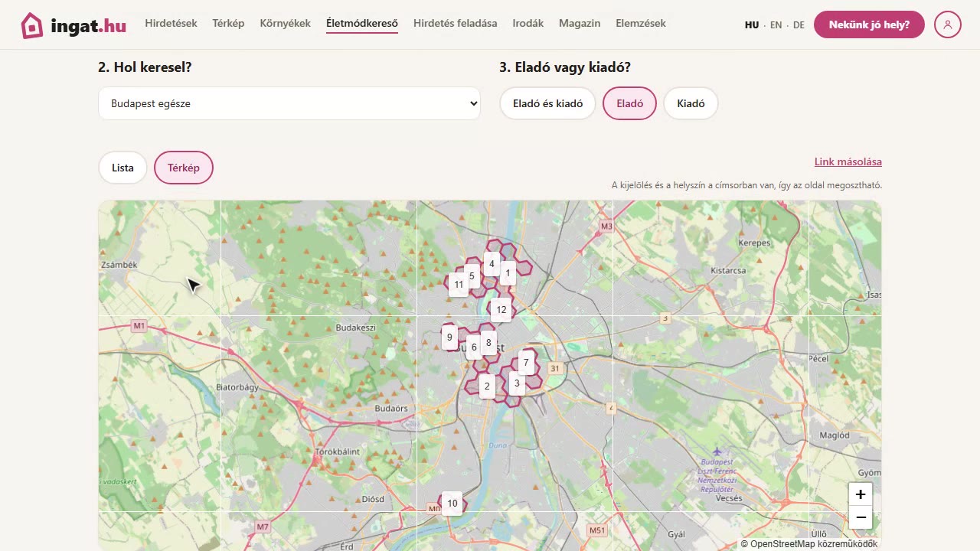Zoom out with the map minus button

click(x=861, y=517)
